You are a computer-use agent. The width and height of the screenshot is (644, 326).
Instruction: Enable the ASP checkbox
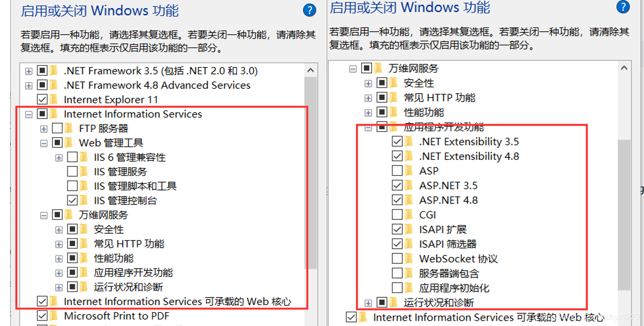click(397, 170)
